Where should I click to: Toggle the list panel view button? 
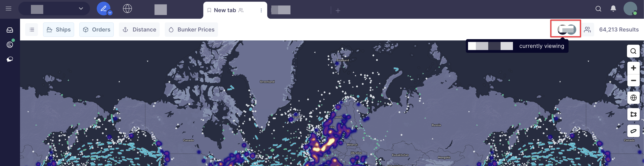pyautogui.click(x=32, y=30)
